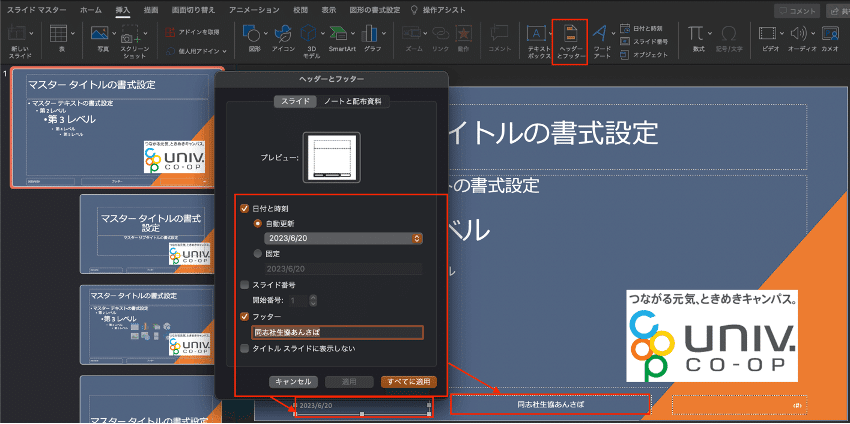This screenshot has height=424, width=850.
Task: Click 日付と時刻 in the ribbon
Action: (x=641, y=28)
